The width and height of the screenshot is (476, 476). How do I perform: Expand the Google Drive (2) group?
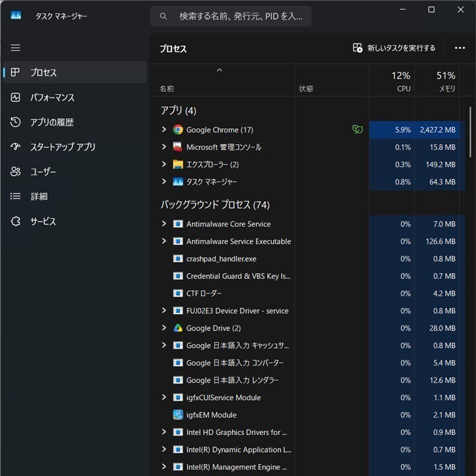pyautogui.click(x=164, y=328)
